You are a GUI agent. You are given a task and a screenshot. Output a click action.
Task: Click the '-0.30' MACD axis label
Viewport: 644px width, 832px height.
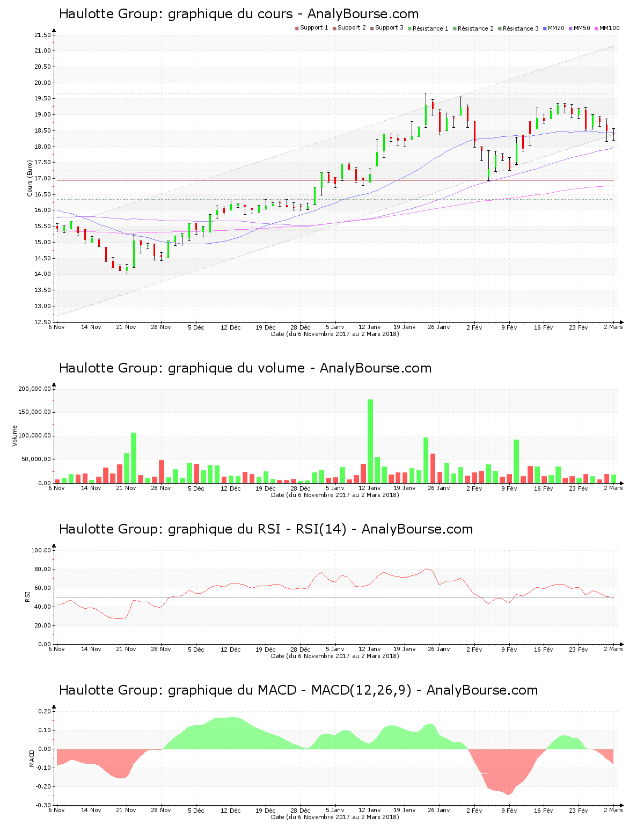pyautogui.click(x=43, y=805)
